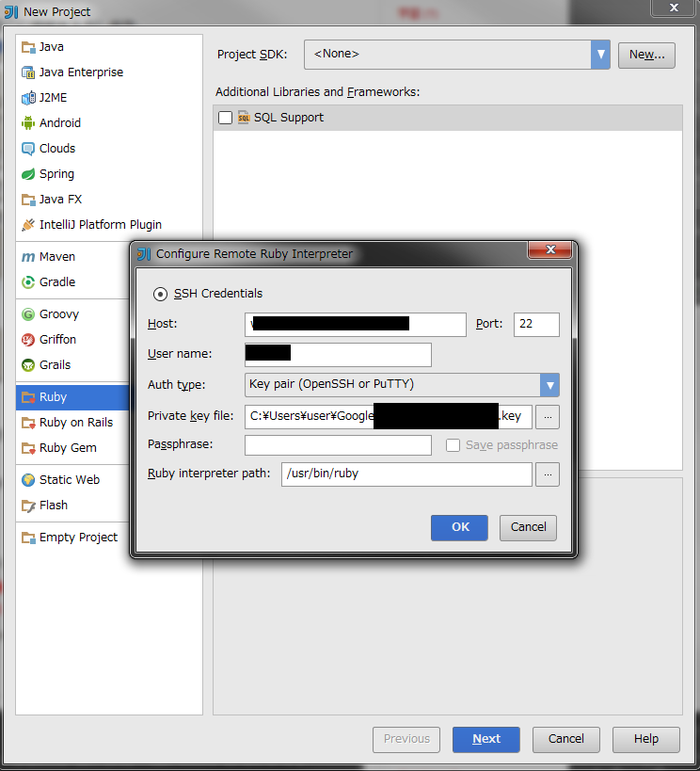Click the Previous button
This screenshot has height=771, width=700.
tap(406, 740)
